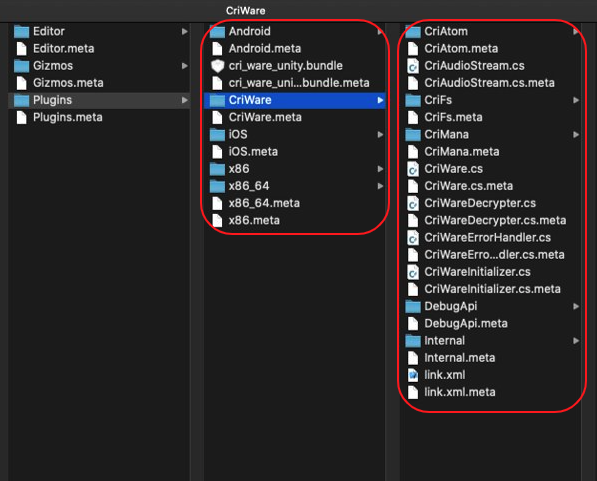The width and height of the screenshot is (597, 481).
Task: Click the CriFs folder icon
Action: tap(413, 100)
